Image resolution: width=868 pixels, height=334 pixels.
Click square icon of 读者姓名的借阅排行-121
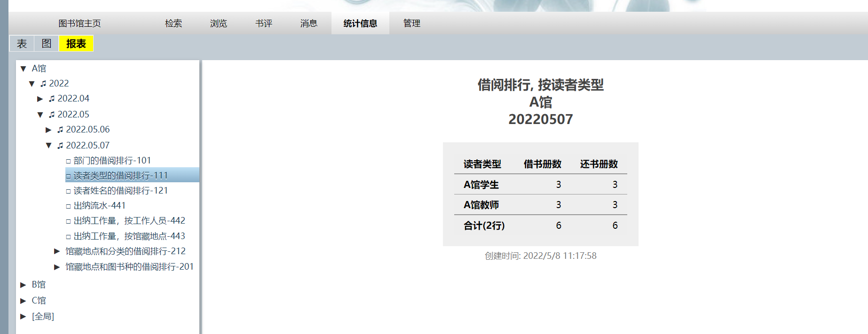[x=68, y=191]
